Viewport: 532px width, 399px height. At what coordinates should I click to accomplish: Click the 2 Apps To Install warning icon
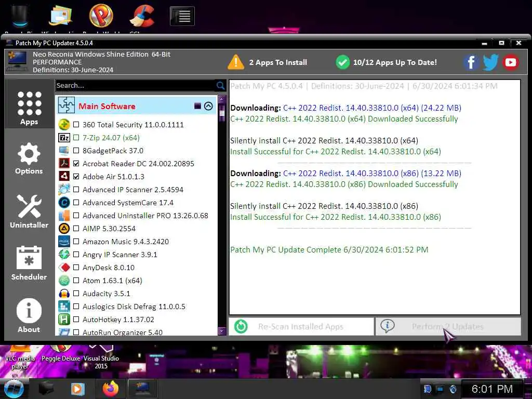pyautogui.click(x=236, y=62)
